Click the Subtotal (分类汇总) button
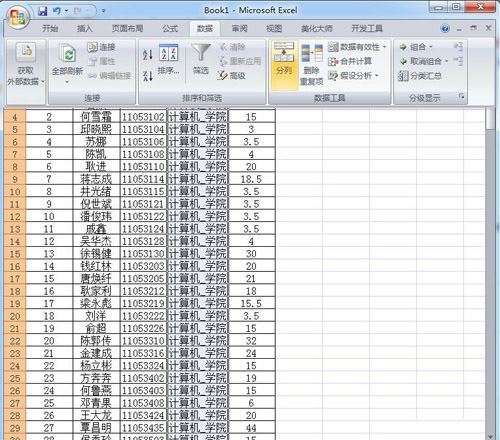The width and height of the screenshot is (500, 440). [420, 76]
